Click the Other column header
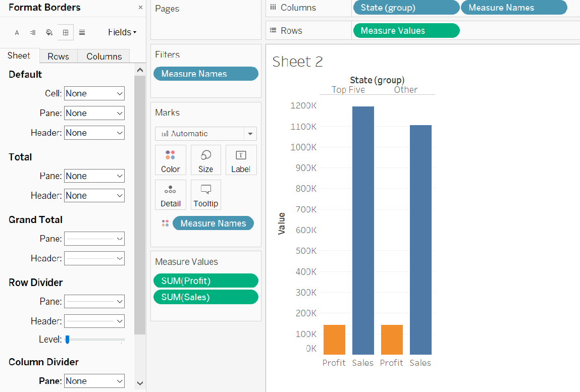 point(406,90)
